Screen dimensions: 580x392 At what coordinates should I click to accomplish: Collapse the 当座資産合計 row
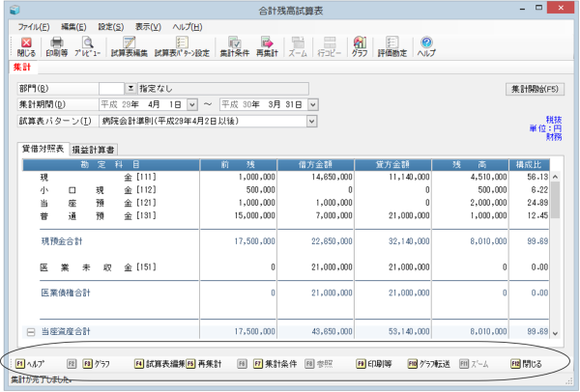pyautogui.click(x=31, y=332)
